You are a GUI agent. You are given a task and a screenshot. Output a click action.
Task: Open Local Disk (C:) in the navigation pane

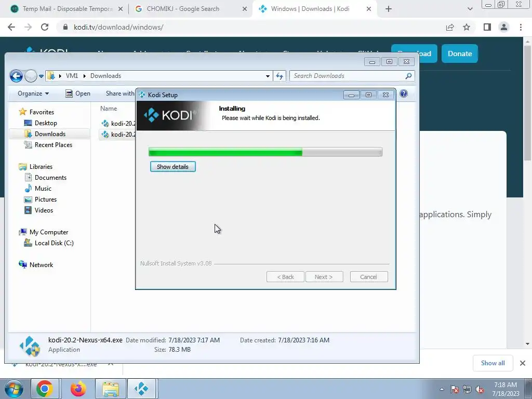pyautogui.click(x=49, y=243)
